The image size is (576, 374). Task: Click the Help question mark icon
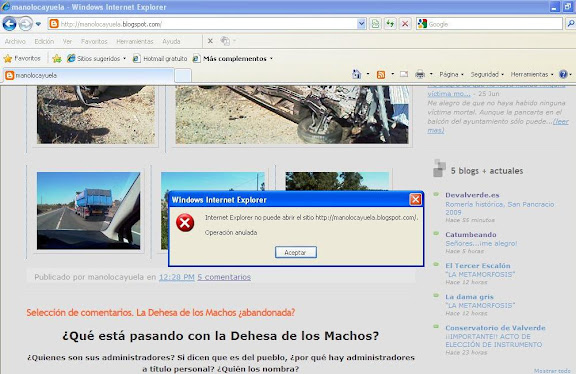coord(563,74)
